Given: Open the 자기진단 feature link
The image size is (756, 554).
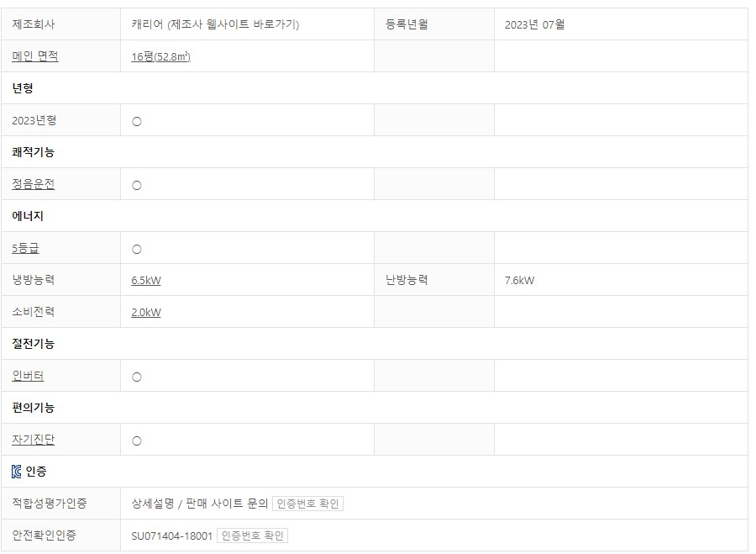Looking at the screenshot, I should (x=34, y=440).
